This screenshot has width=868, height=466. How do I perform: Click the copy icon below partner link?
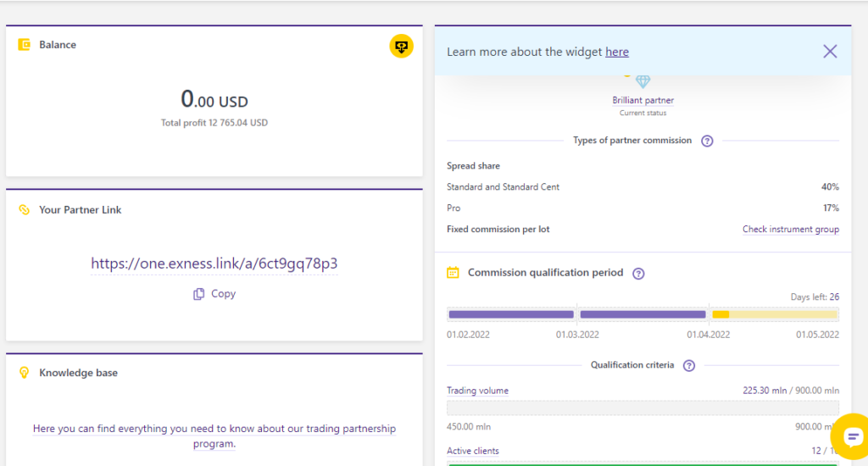198,294
